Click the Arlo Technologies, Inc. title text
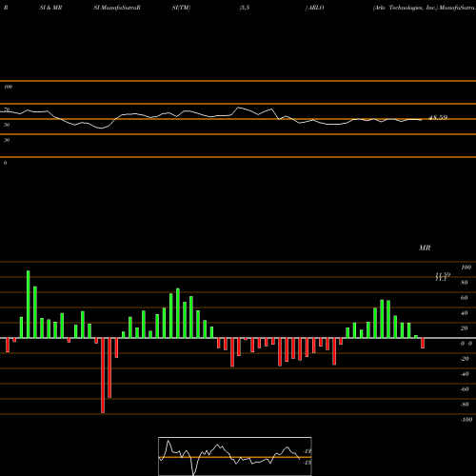This screenshot has width=476, height=476. 405,8
